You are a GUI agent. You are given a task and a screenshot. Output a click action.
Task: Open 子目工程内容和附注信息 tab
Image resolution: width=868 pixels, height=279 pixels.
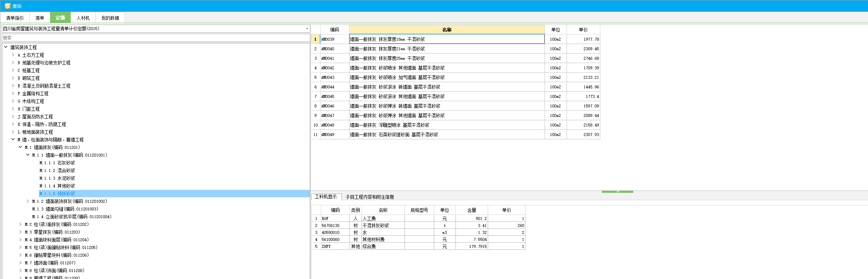370,197
